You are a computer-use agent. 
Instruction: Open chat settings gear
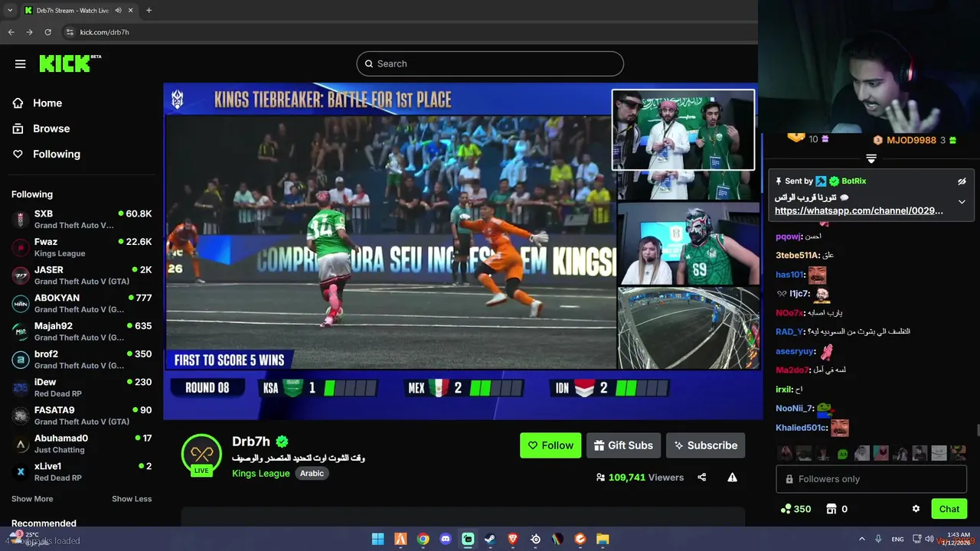(916, 509)
